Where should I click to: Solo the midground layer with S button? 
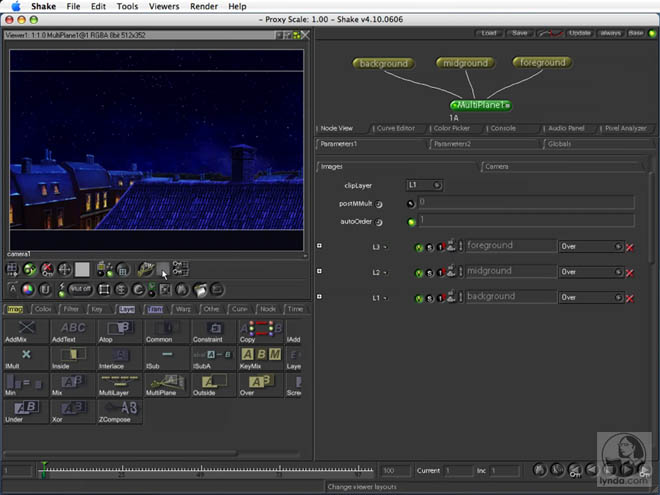click(x=429, y=273)
